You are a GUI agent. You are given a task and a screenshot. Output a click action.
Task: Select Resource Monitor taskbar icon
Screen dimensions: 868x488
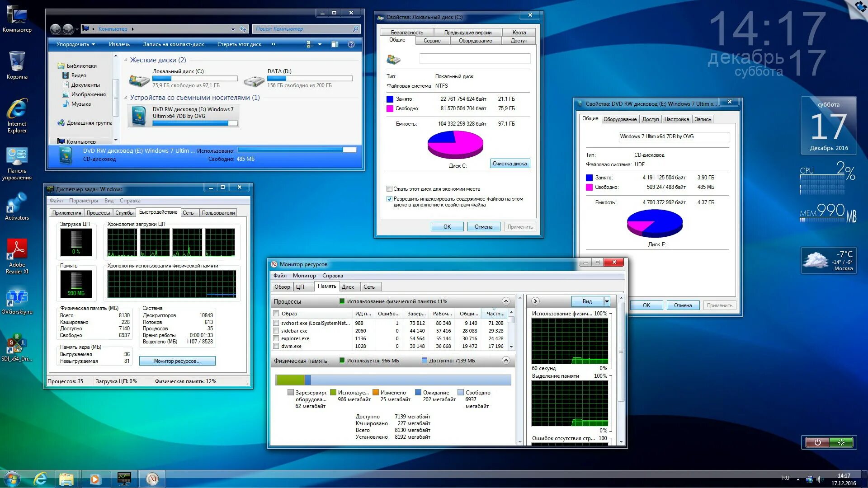(152, 479)
